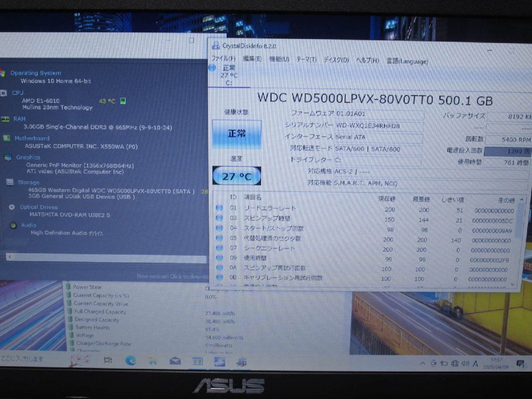Open the ヘルプ(H) menu in CrystalDiskInfo
This screenshot has height=399, width=532.
tap(368, 61)
